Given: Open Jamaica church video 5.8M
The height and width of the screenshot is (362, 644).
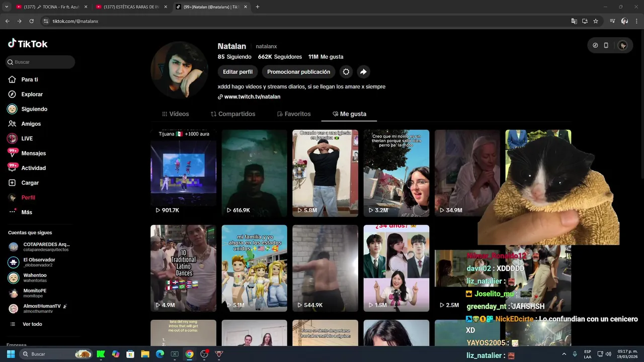Looking at the screenshot, I should tap(326, 173).
